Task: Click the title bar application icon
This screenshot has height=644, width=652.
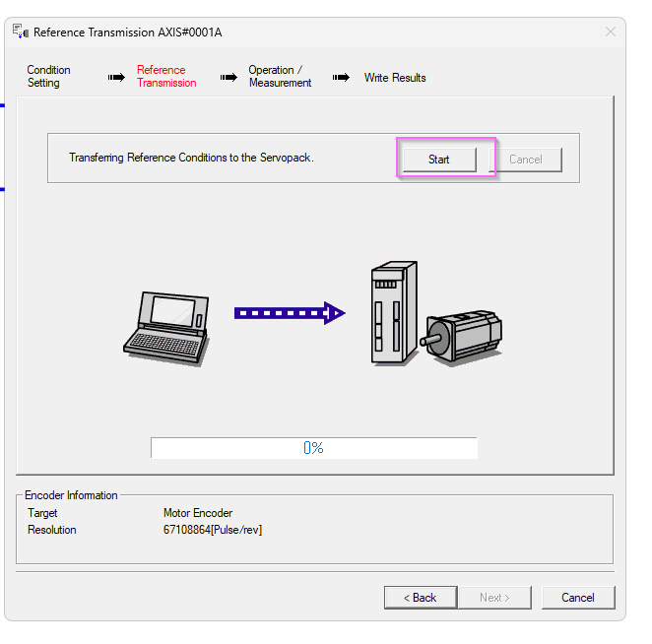Action: pyautogui.click(x=21, y=32)
